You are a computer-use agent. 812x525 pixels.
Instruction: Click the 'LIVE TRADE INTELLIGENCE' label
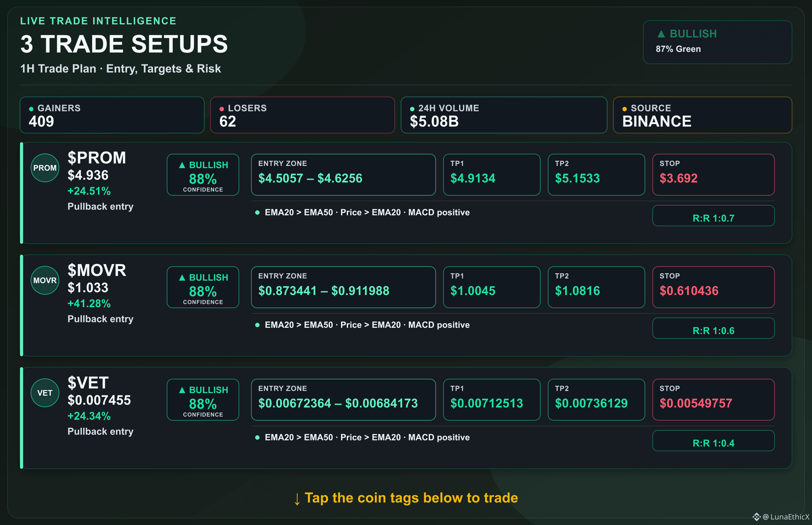98,21
